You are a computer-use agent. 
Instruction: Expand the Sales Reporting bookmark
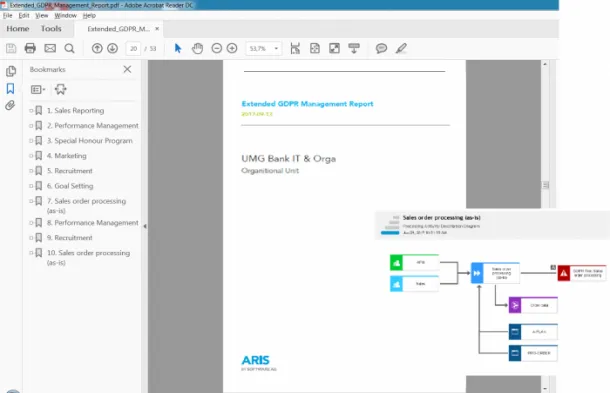(31, 111)
